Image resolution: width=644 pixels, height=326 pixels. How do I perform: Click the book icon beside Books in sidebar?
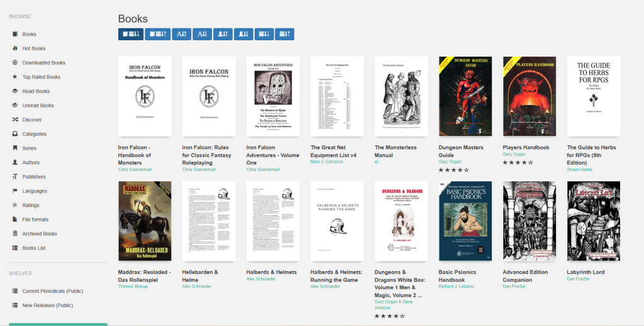click(15, 34)
